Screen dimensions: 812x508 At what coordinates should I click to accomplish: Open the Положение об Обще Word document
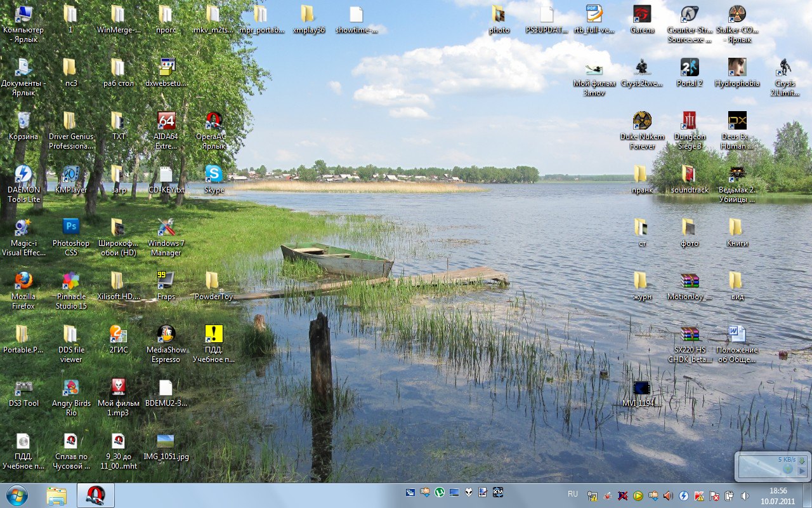pos(737,344)
